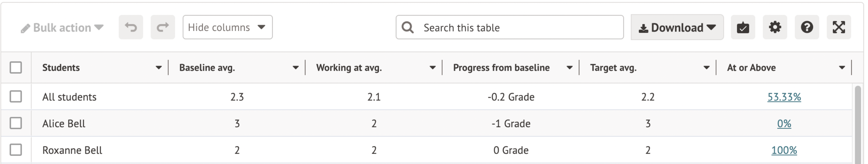This screenshot has height=164, width=868.
Task: Open the Bulk action menu
Action: [62, 28]
